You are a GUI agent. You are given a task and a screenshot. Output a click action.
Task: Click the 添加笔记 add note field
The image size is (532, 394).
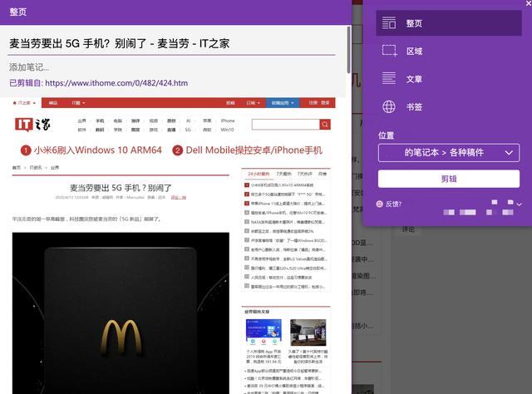pyautogui.click(x=29, y=67)
